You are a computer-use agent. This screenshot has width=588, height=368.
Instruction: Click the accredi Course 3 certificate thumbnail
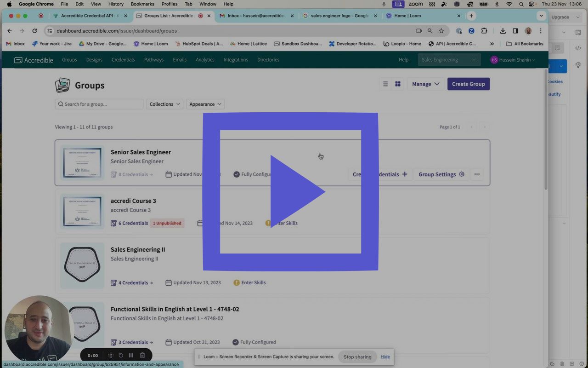(82, 211)
